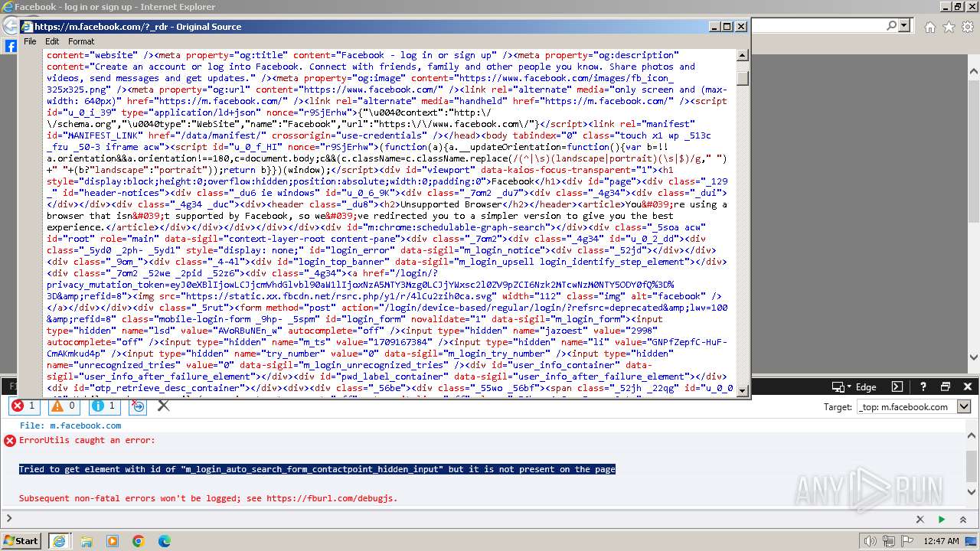Minimize the Internet Explorer main window

point(945,6)
